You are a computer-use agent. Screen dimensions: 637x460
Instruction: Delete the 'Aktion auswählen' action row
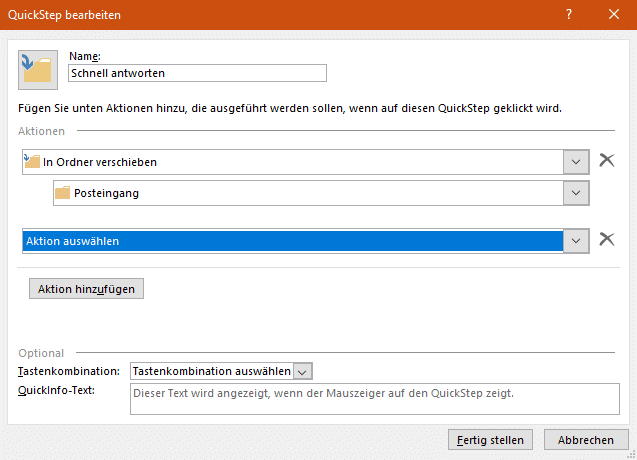click(x=607, y=239)
